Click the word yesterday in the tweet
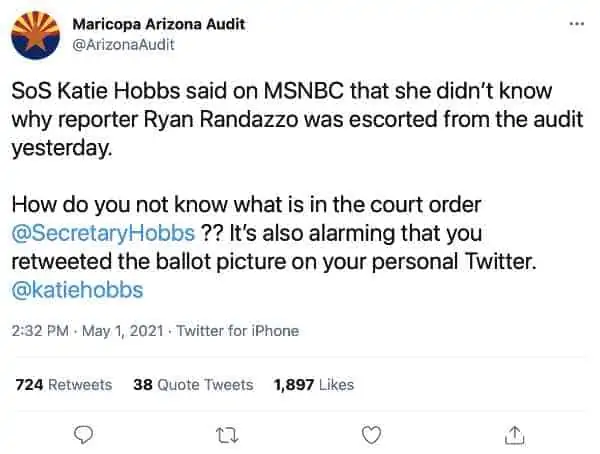 [x=62, y=149]
